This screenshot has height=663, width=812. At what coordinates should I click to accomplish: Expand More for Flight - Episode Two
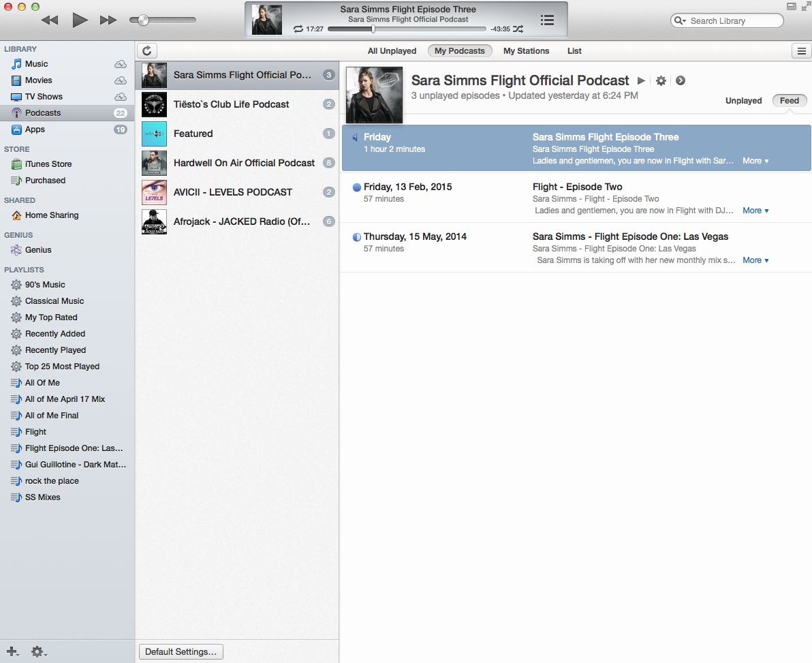coord(755,211)
